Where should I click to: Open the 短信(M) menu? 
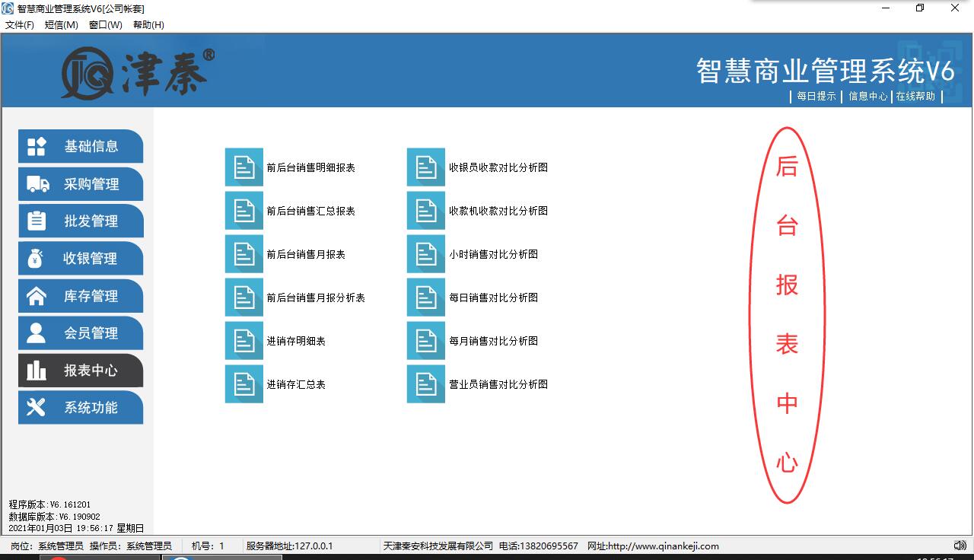62,25
